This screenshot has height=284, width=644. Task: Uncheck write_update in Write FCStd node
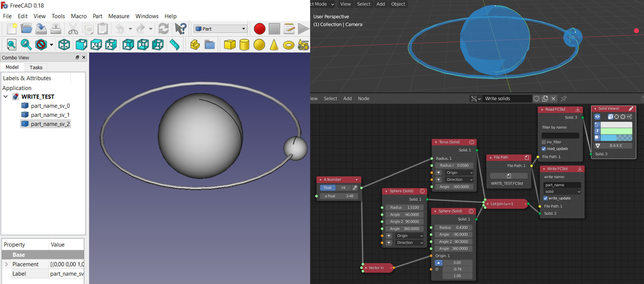pos(545,198)
